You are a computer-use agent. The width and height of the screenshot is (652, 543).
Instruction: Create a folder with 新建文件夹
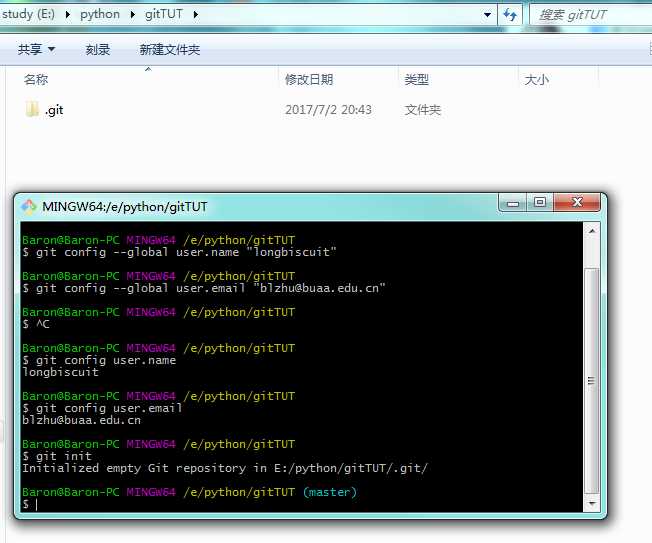coord(170,49)
